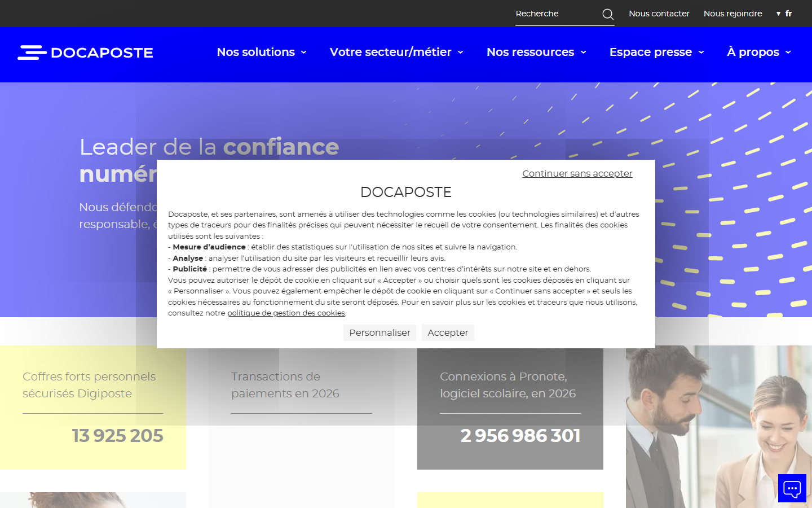
Task: Expand the Votre secteur/métier chevron
Action: (461, 52)
